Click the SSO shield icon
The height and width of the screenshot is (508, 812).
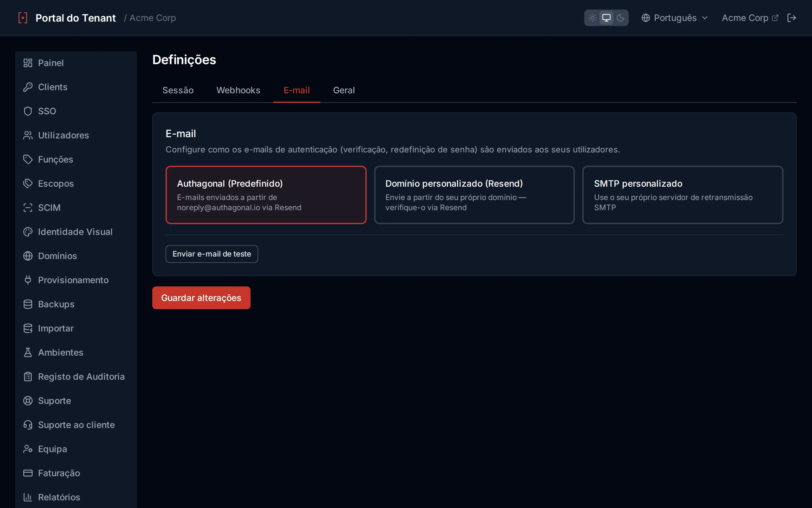coord(28,111)
